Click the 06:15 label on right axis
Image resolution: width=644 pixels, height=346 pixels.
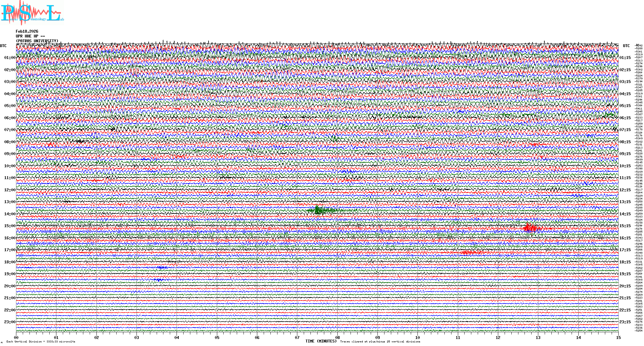pyautogui.click(x=625, y=118)
